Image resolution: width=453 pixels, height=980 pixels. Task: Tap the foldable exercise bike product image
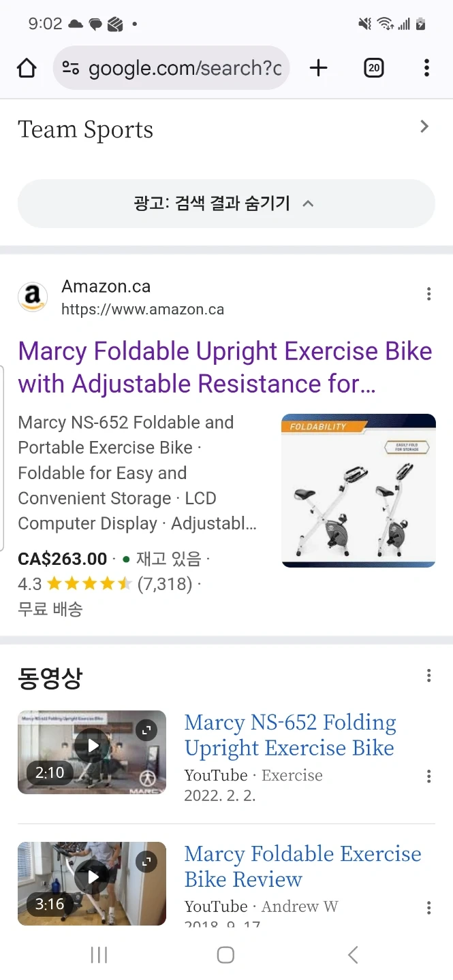click(x=358, y=490)
